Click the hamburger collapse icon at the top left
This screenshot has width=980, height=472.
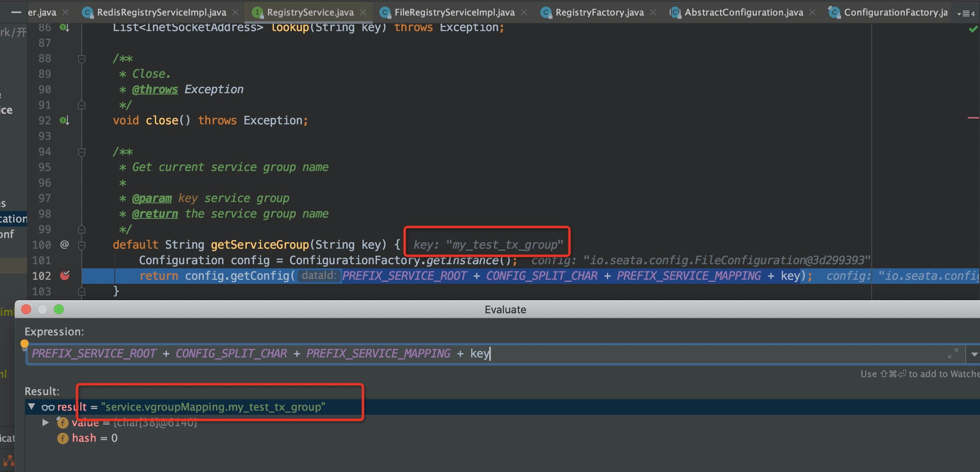tap(16, 12)
